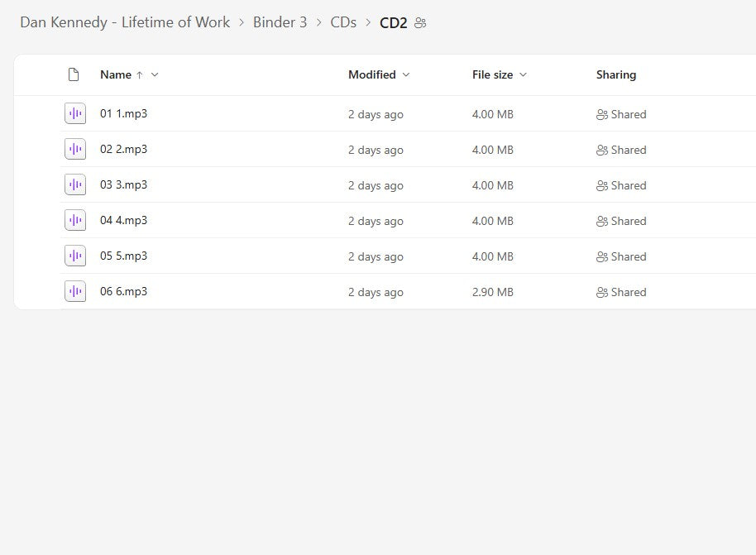Image resolution: width=756 pixels, height=555 pixels.
Task: Click the ascending sort arrow beside Name
Action: click(x=139, y=74)
